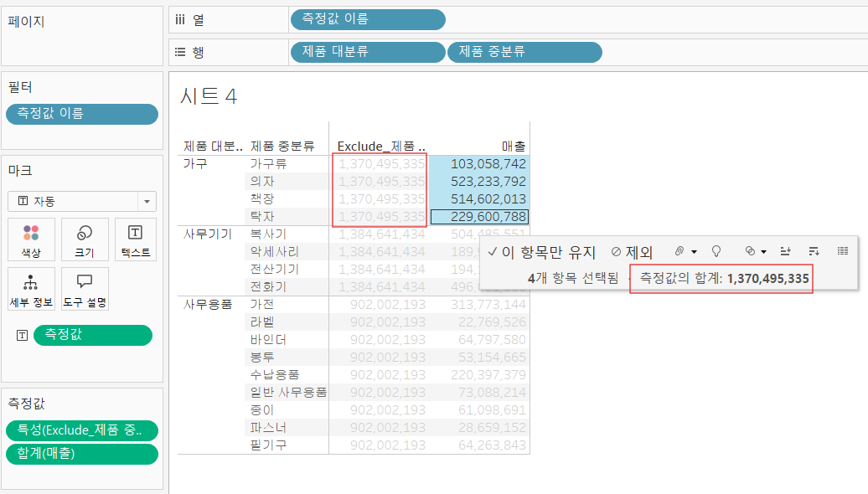Click the 봉투 row label
The height and width of the screenshot is (494, 868).
(x=262, y=358)
